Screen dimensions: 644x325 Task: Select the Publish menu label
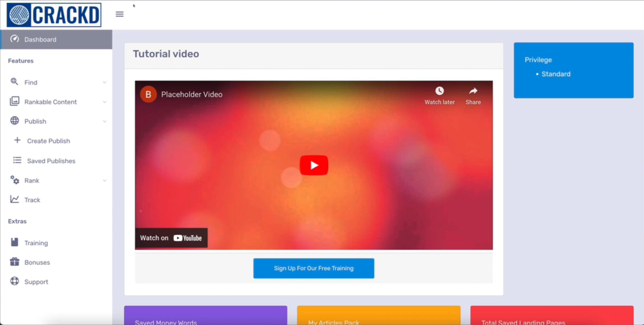35,121
